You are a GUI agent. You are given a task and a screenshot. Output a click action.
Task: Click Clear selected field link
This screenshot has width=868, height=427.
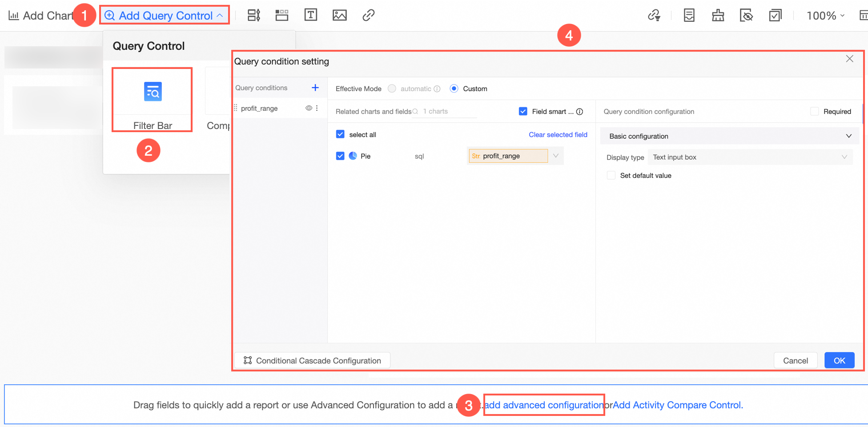click(558, 134)
